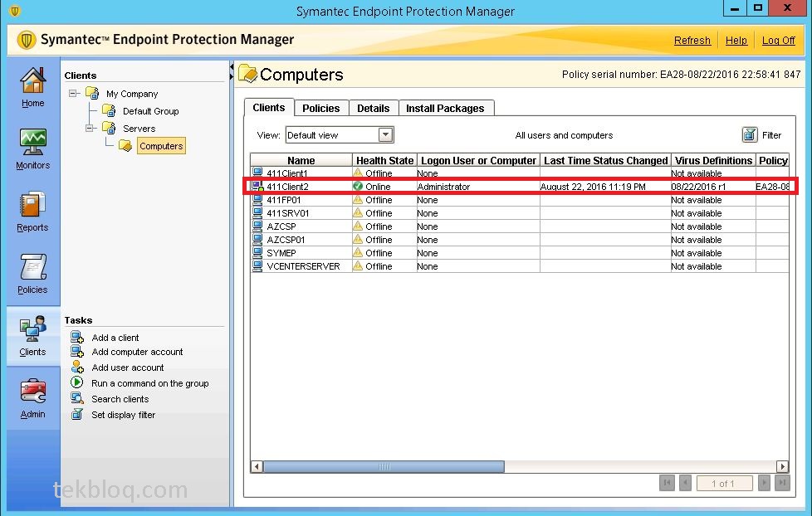The image size is (812, 516).
Task: Click the online status checkmark for 411Client2
Action: pos(358,187)
